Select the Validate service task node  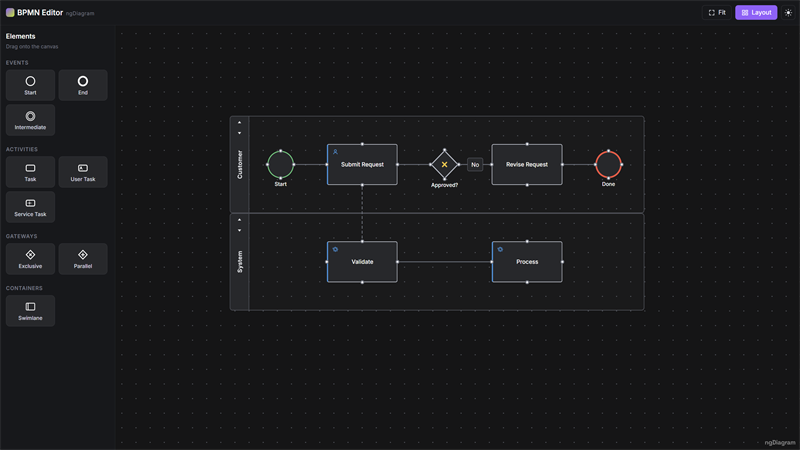[362, 262]
